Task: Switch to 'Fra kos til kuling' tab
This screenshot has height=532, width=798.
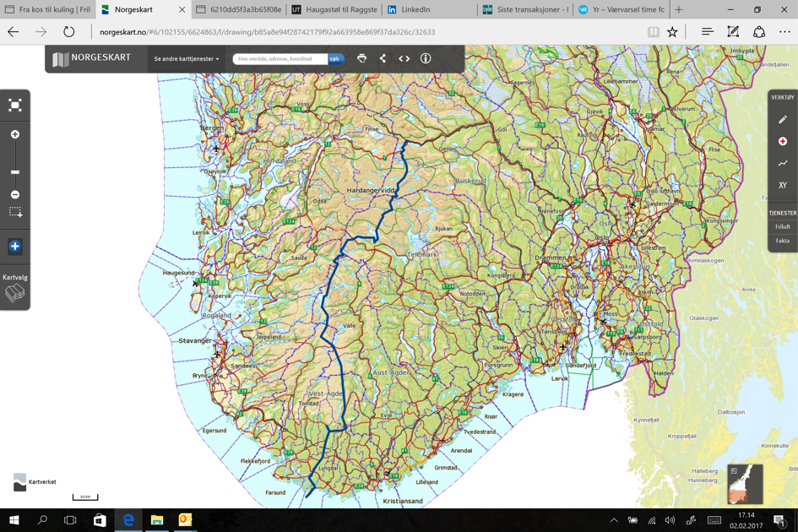Action: [x=48, y=9]
